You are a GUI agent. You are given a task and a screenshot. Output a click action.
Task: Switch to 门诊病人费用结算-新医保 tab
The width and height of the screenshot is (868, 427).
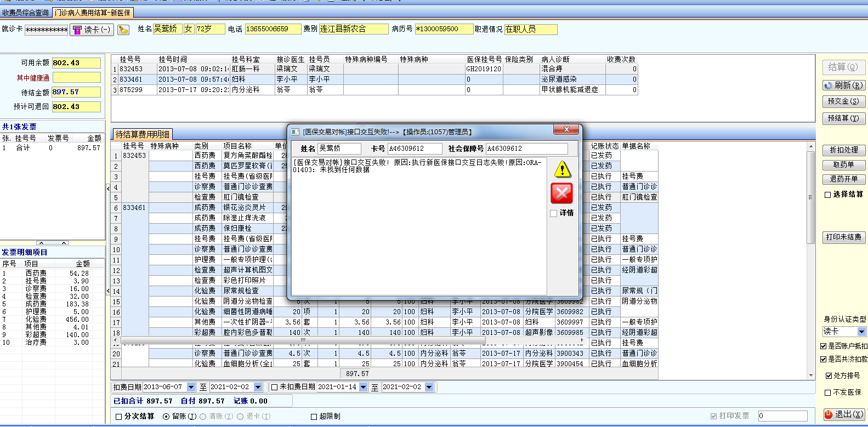point(93,13)
